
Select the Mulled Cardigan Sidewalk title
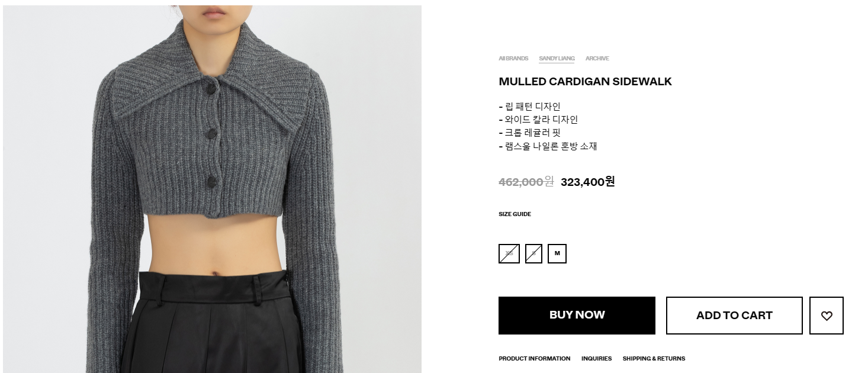[585, 82]
